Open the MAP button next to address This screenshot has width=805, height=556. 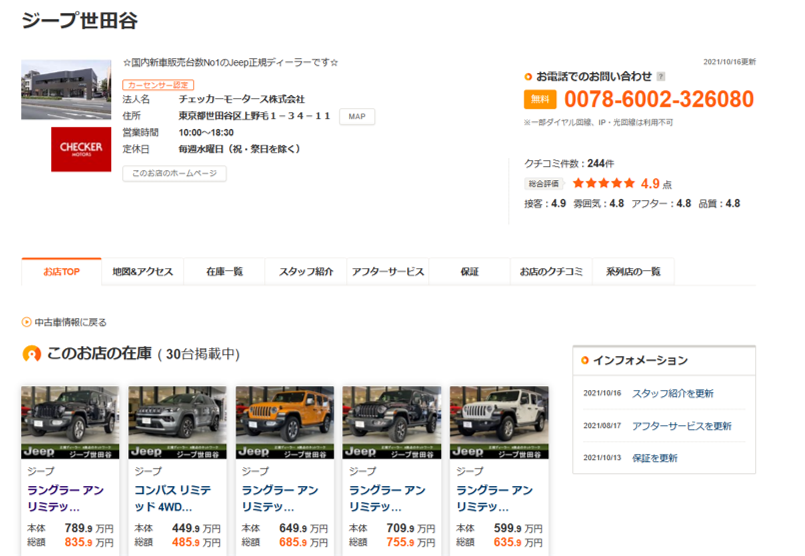pos(357,116)
